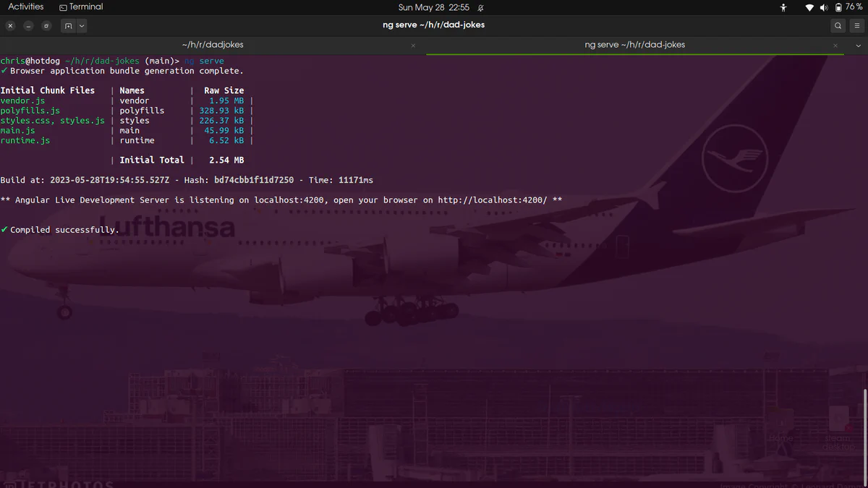This screenshot has height=488, width=868.
Task: Open the new tab options dropdown arrow
Action: click(x=82, y=25)
